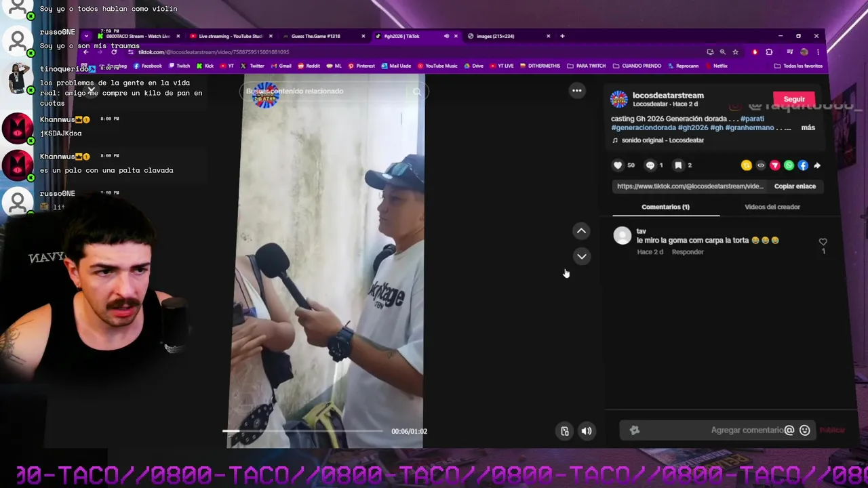868x488 pixels.
Task: Open the browser extensions puzzle icon
Action: (769, 52)
